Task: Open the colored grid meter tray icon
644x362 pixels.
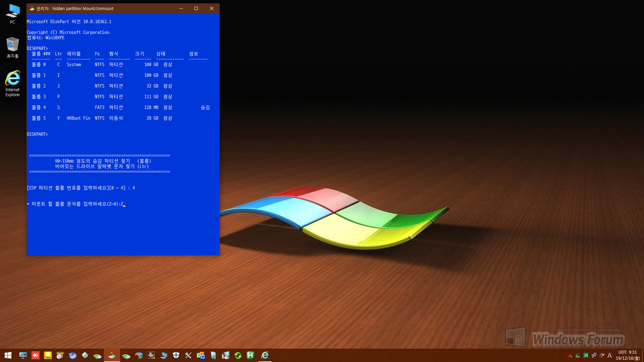Action: [578, 356]
